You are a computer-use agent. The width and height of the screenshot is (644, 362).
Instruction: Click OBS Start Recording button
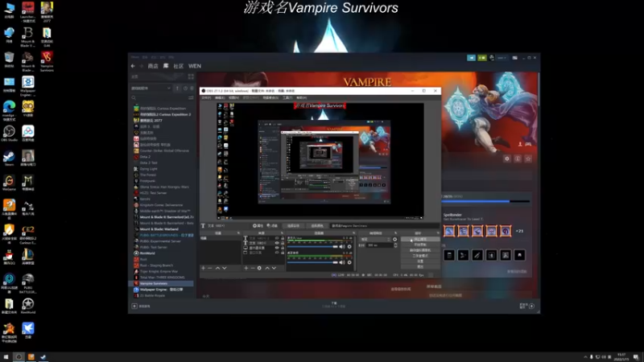click(x=420, y=245)
